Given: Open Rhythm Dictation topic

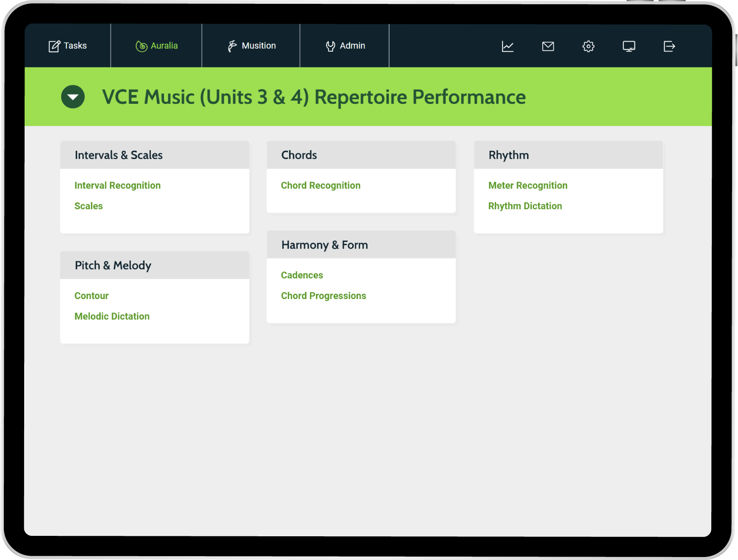Looking at the screenshot, I should pos(525,206).
